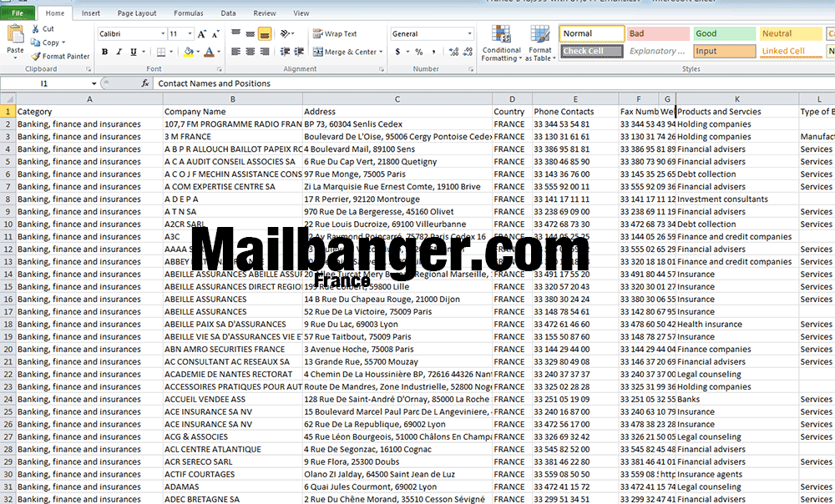Apply the Good cell style
The width and height of the screenshot is (835, 504).
coord(724,33)
